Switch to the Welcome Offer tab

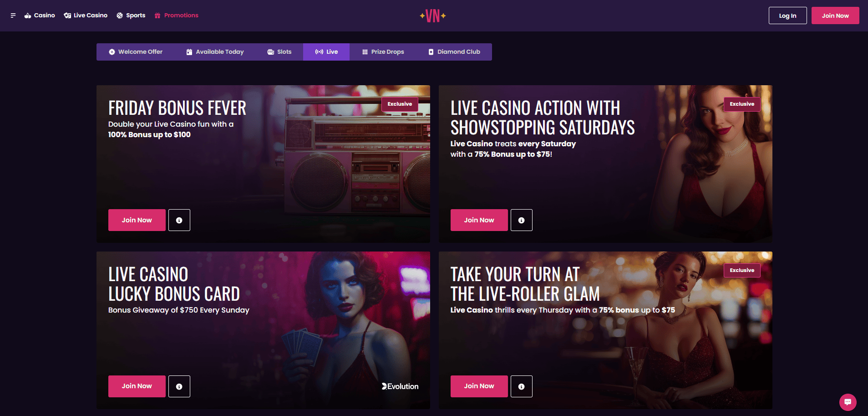tap(136, 52)
